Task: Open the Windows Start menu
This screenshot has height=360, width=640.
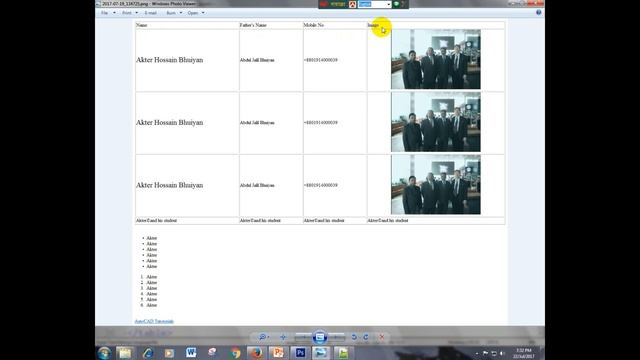Action: point(104,353)
